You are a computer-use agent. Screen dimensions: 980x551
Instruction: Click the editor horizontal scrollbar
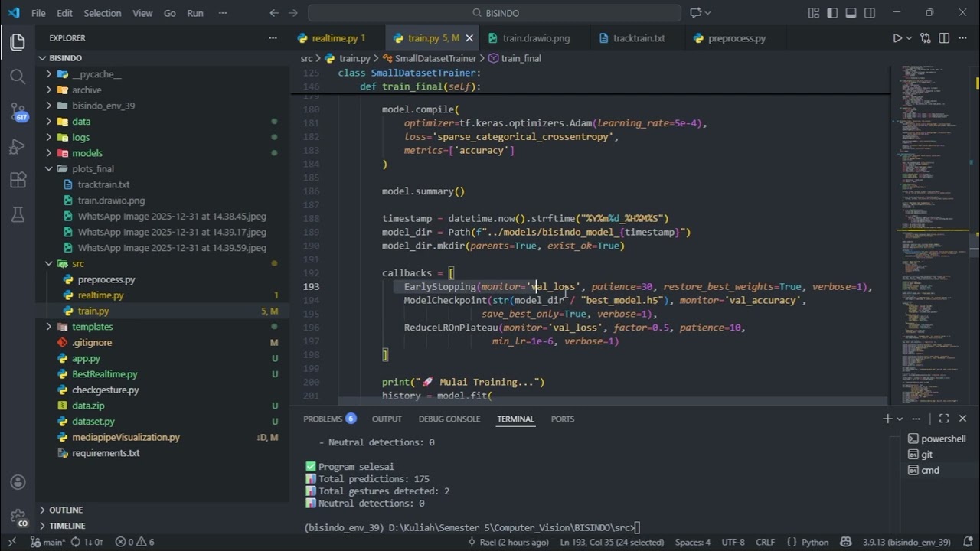point(590,399)
